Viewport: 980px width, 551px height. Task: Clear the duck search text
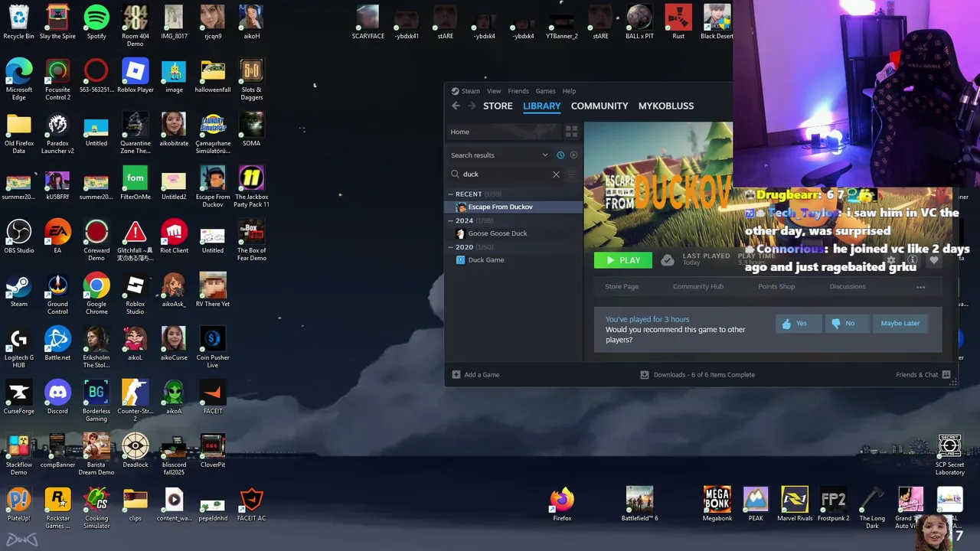[x=557, y=174]
